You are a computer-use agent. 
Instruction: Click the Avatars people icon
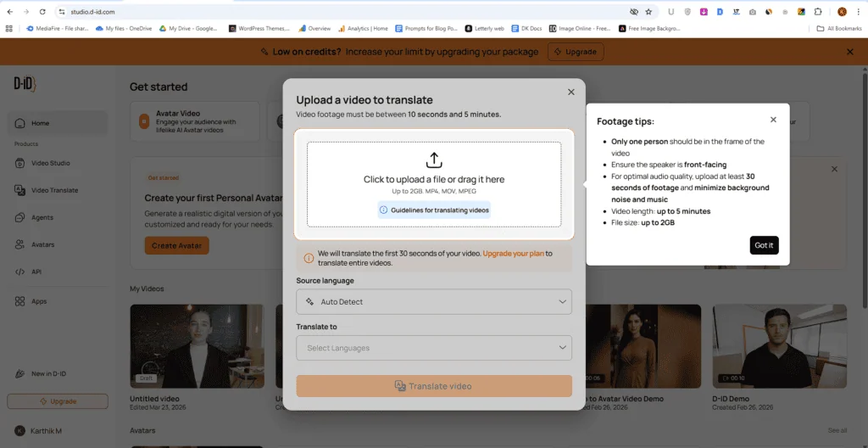pyautogui.click(x=20, y=244)
